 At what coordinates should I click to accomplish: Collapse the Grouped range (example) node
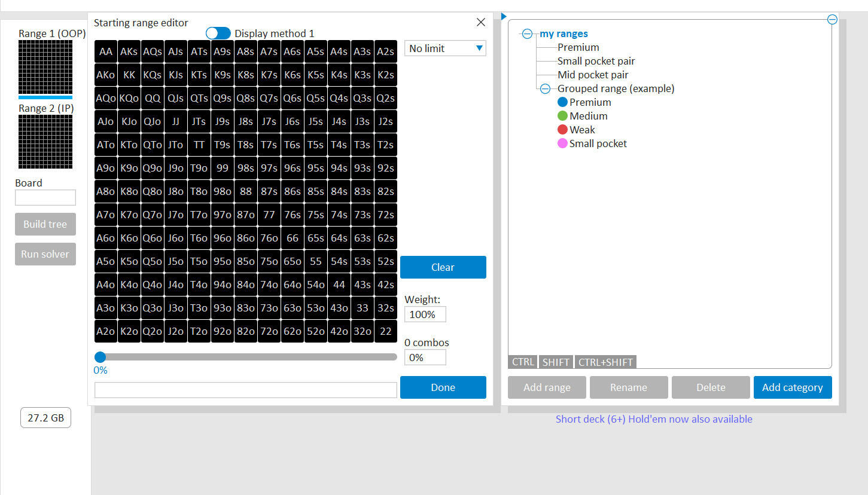click(x=545, y=88)
